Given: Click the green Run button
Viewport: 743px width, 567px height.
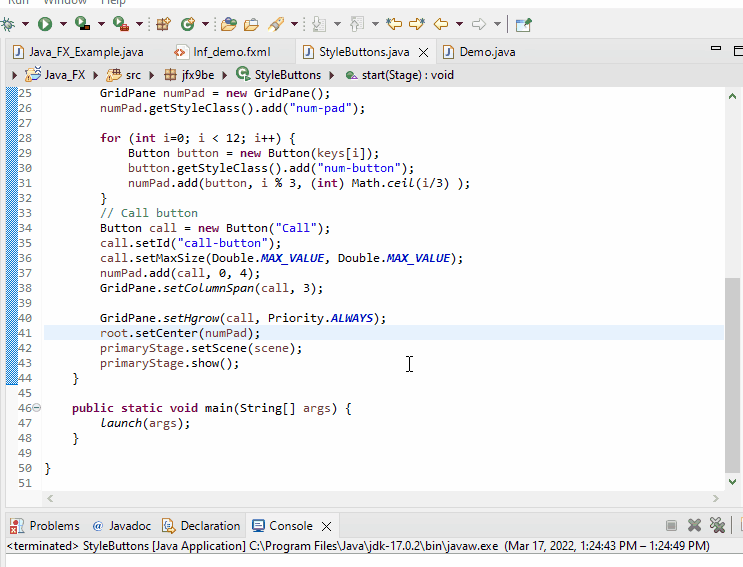Looking at the screenshot, I should click(x=44, y=23).
